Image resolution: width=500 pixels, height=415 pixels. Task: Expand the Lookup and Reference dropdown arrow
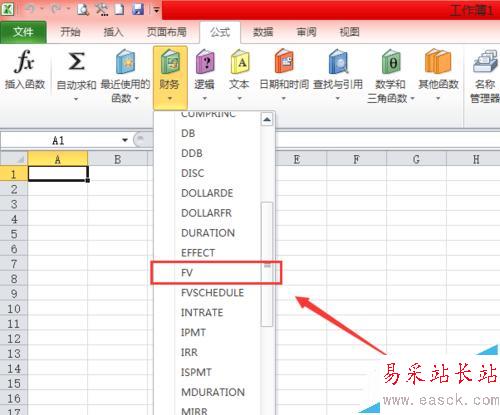coord(337,98)
